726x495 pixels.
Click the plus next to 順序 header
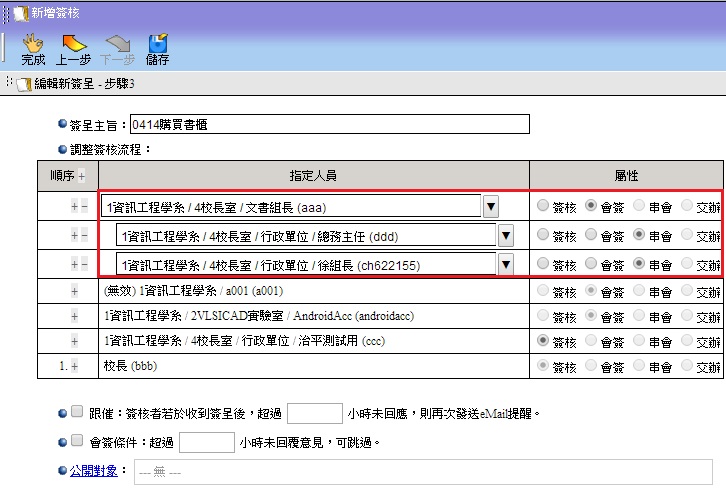pos(81,176)
